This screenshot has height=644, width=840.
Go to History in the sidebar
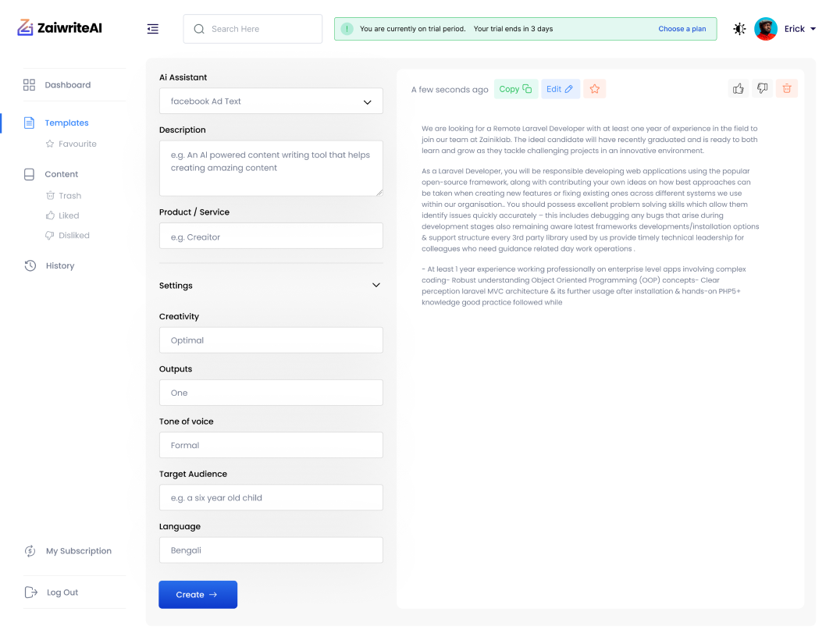59,266
